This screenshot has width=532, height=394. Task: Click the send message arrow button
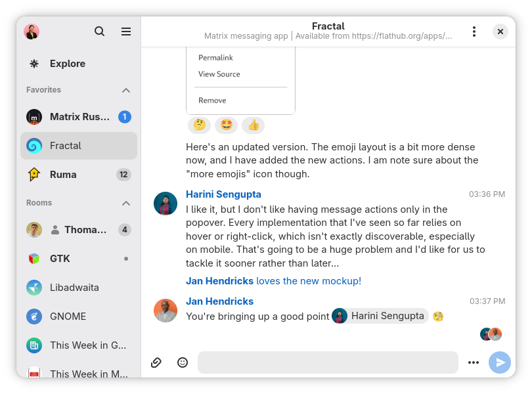pyautogui.click(x=500, y=362)
